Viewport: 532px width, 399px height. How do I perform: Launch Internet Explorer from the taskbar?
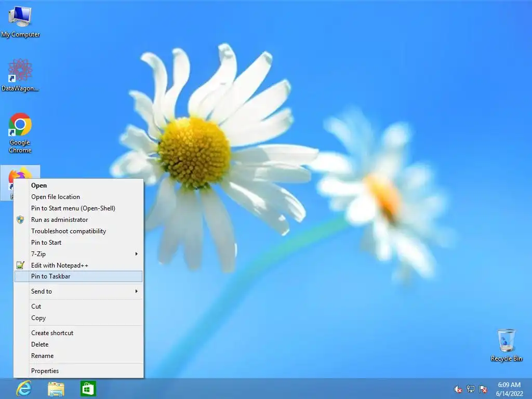[x=24, y=389]
